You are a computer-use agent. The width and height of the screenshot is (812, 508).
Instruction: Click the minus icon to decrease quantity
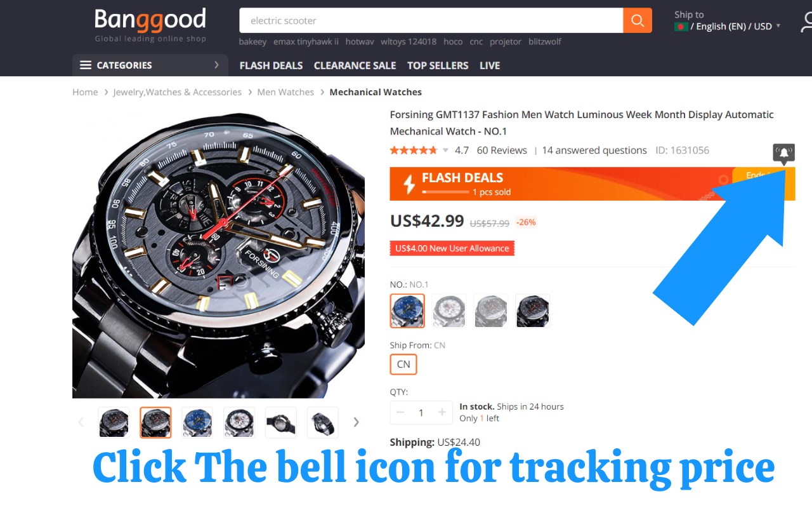tap(400, 413)
